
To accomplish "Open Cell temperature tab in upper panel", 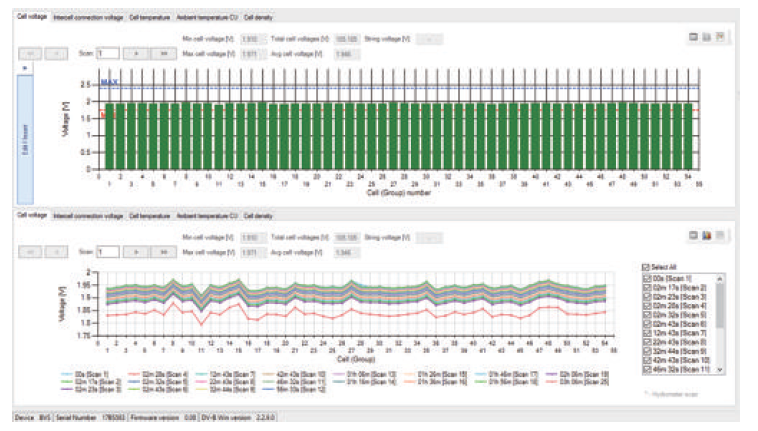I will 149,18.
